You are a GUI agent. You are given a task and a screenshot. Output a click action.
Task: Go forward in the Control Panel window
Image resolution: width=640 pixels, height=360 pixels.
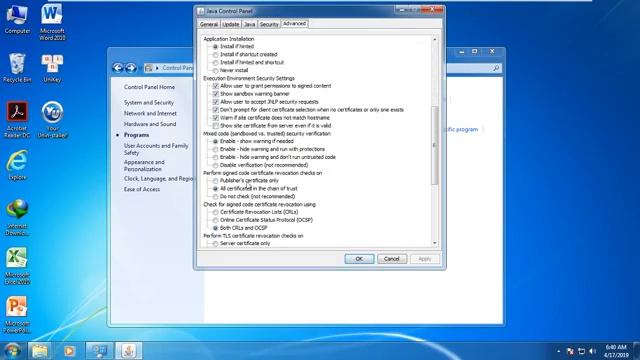pos(131,68)
